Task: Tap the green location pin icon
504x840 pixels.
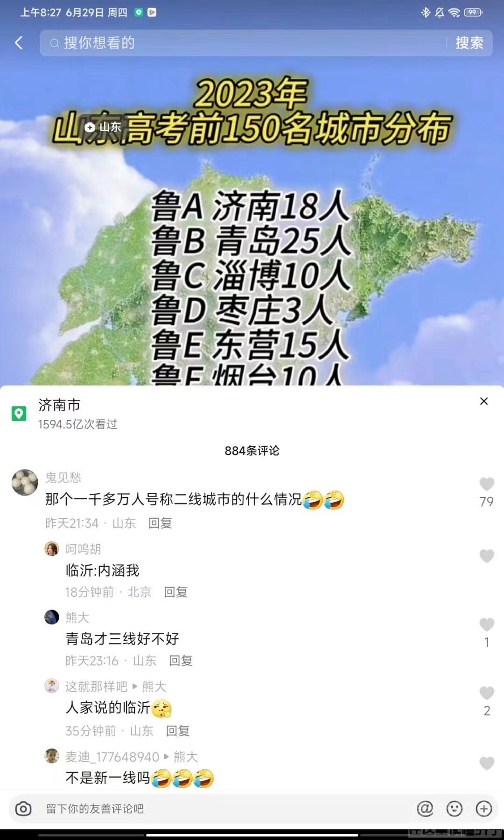Action: [19, 413]
